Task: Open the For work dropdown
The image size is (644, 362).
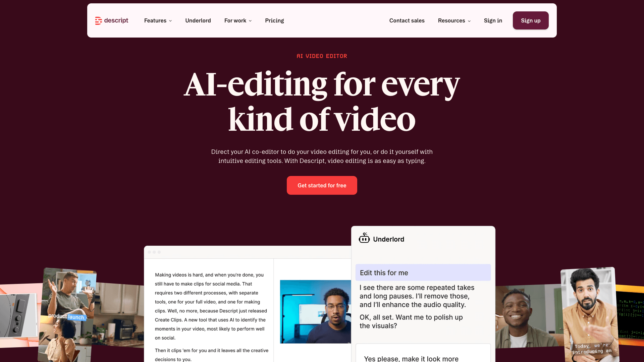Action: click(238, 20)
